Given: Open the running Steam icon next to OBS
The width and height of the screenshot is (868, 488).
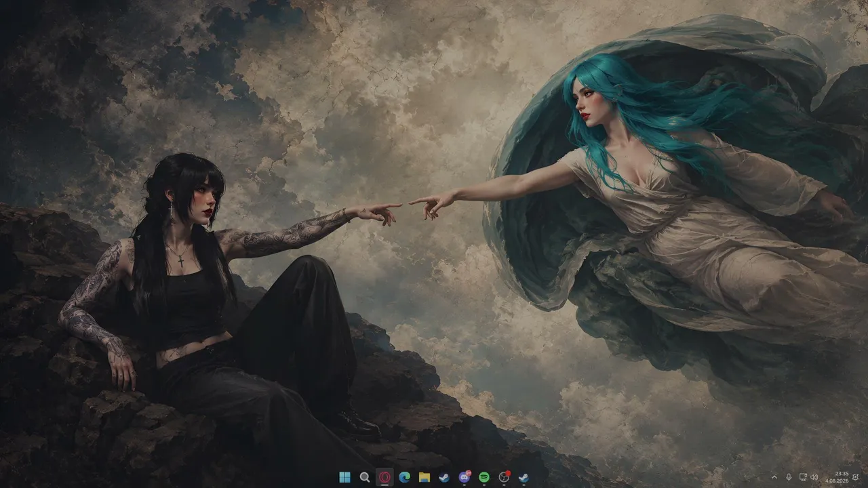Looking at the screenshot, I should 524,477.
